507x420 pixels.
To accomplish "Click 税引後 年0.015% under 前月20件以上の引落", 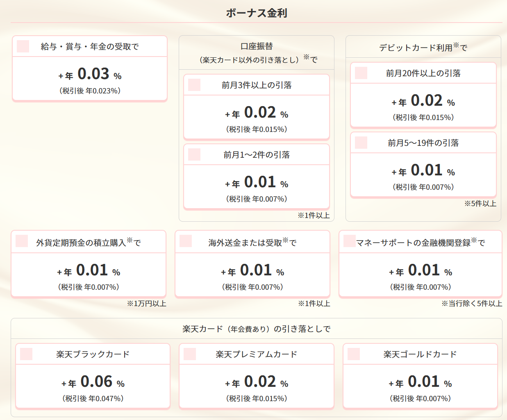I will click(x=423, y=118).
